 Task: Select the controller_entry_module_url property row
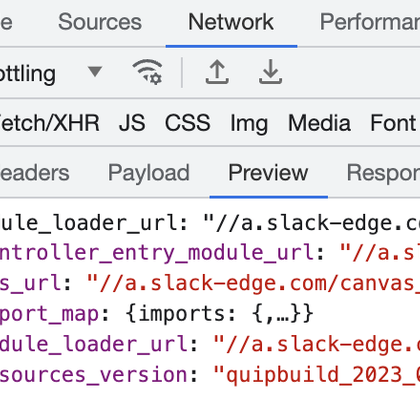coord(210,252)
